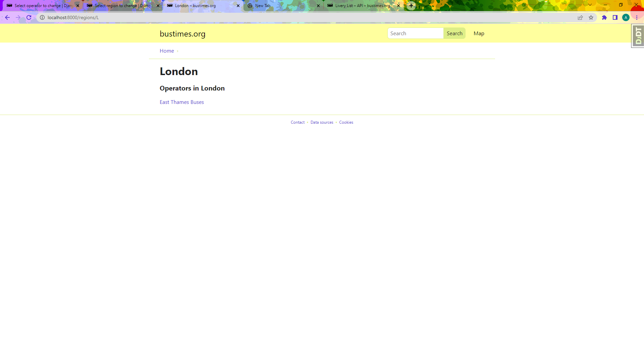This screenshot has height=362, width=644.
Task: Open a new tab with plus button
Action: [x=411, y=6]
